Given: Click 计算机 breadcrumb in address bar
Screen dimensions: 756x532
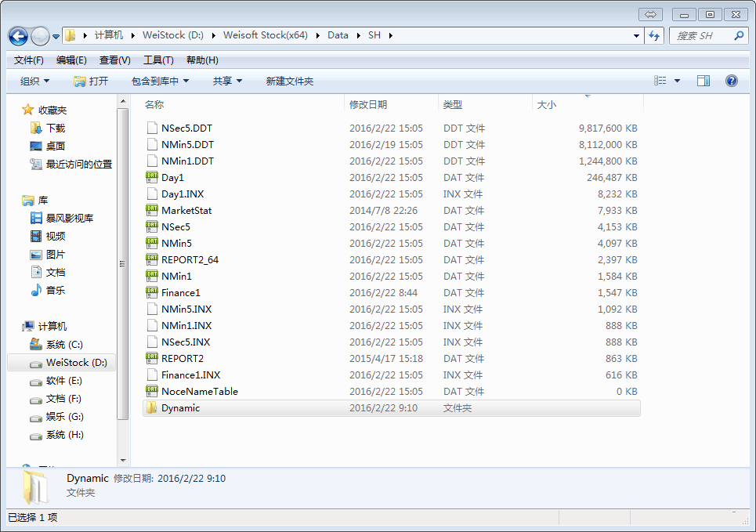Looking at the screenshot, I should point(108,35).
